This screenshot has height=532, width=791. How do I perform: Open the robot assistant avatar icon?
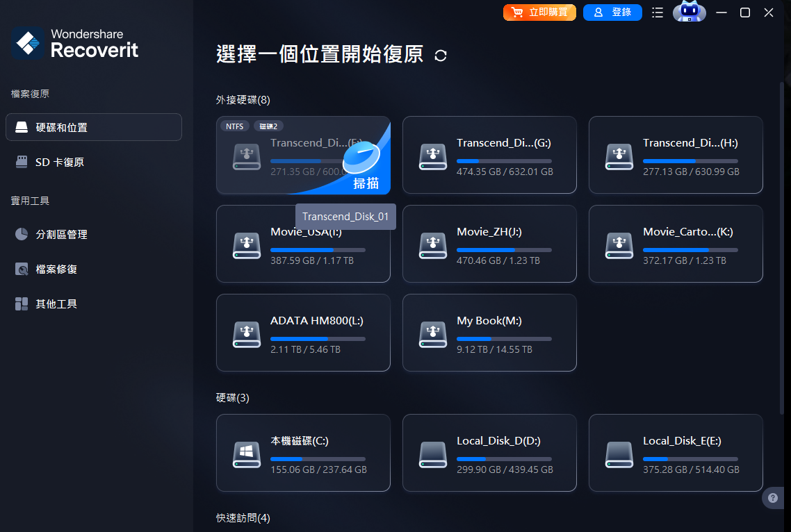689,12
